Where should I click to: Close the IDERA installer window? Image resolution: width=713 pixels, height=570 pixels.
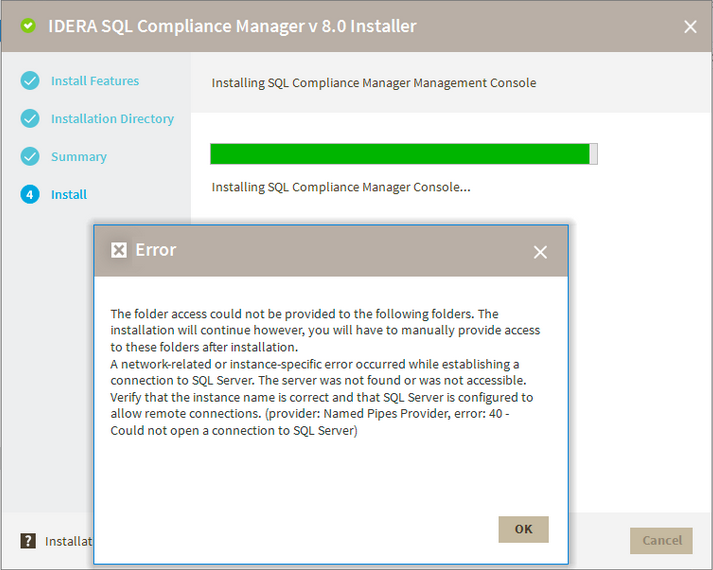690,27
